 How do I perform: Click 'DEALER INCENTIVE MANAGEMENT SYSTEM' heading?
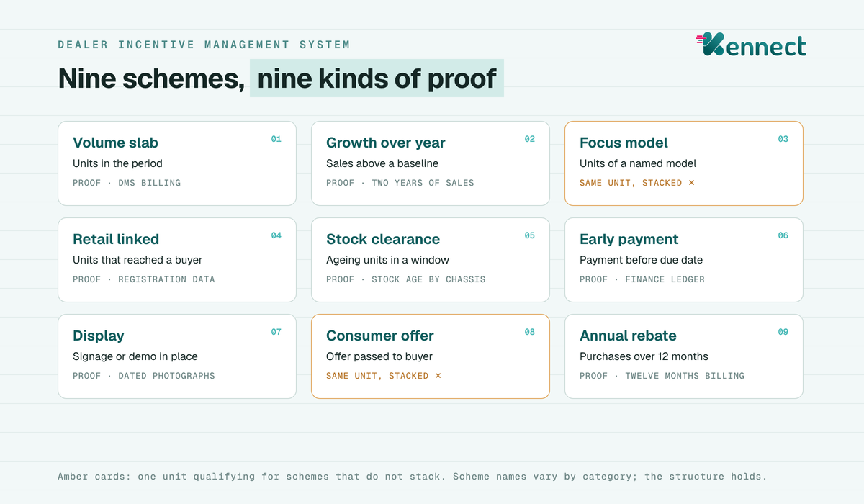pos(204,45)
